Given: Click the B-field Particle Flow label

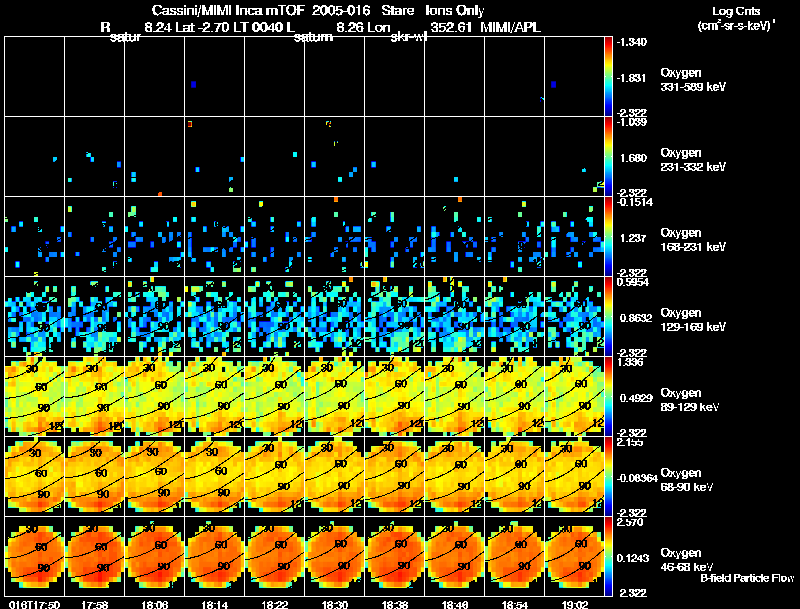Looking at the screenshot, I should tap(746, 579).
